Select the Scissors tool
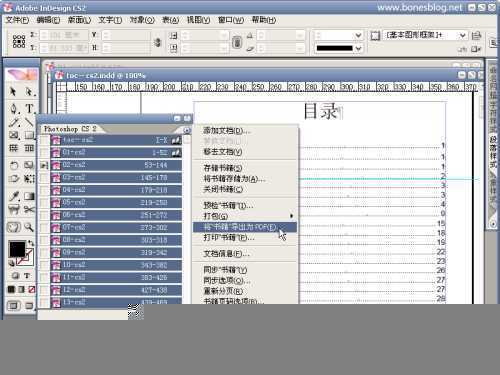 click(29, 210)
